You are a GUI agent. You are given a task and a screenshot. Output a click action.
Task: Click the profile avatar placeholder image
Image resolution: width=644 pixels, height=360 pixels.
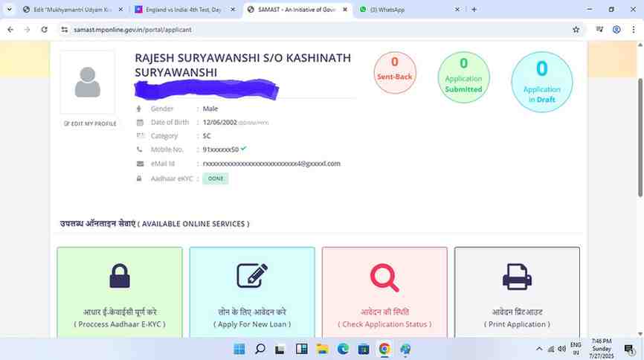88,83
